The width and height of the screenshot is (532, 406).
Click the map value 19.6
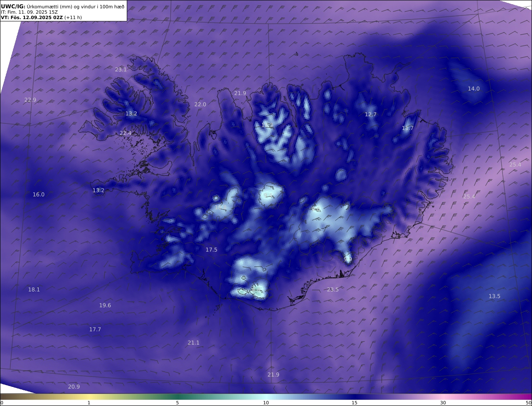pyautogui.click(x=105, y=306)
